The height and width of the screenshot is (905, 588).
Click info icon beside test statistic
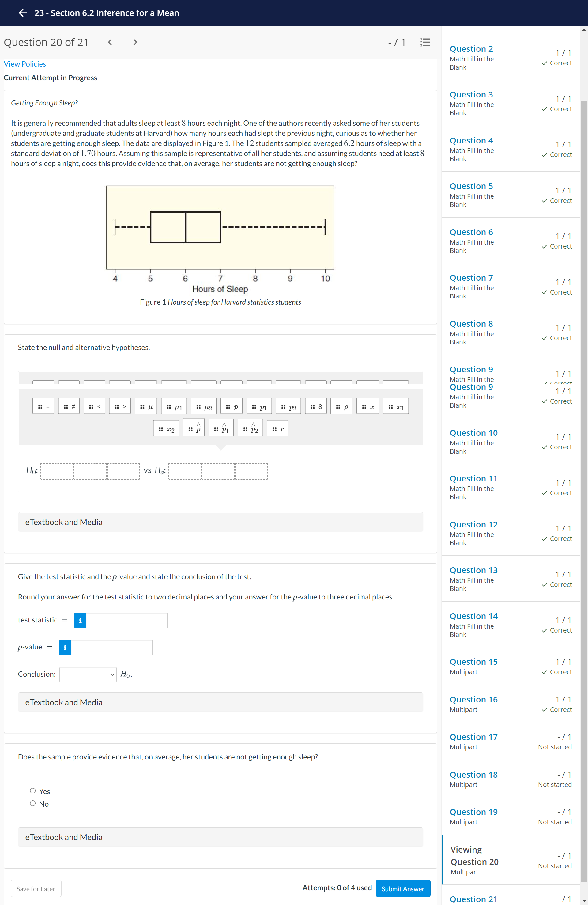80,620
